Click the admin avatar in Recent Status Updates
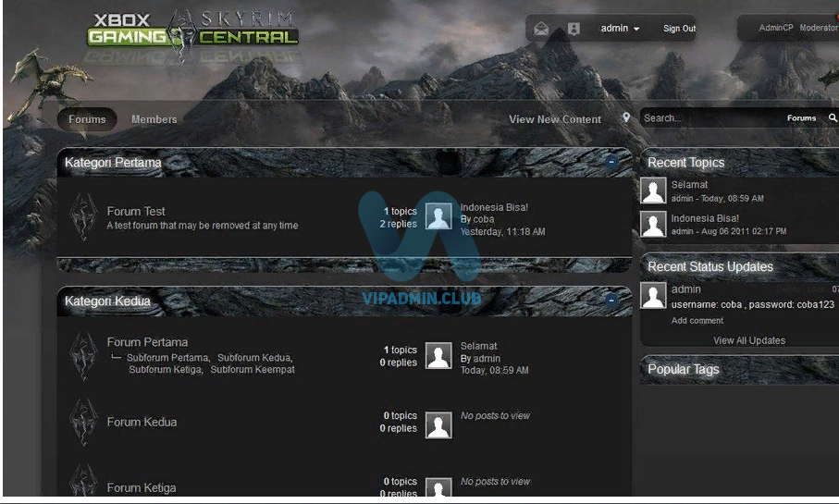 (653, 295)
